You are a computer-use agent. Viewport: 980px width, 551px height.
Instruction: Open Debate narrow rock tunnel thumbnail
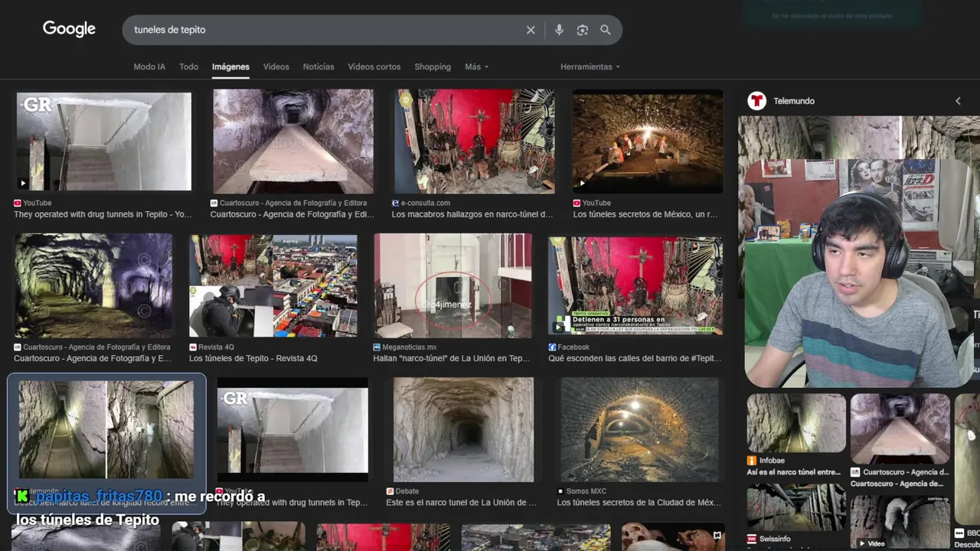click(463, 429)
